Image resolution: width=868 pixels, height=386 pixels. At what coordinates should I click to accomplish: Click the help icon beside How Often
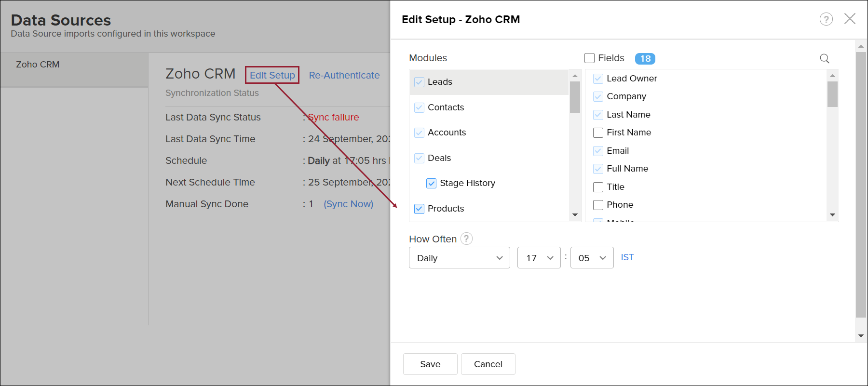[x=466, y=239]
